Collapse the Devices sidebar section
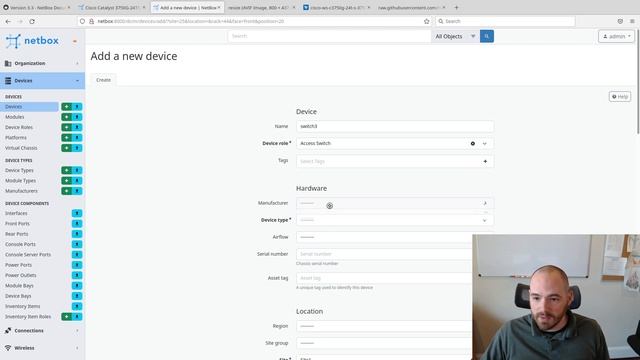640x360 pixels. click(42, 81)
